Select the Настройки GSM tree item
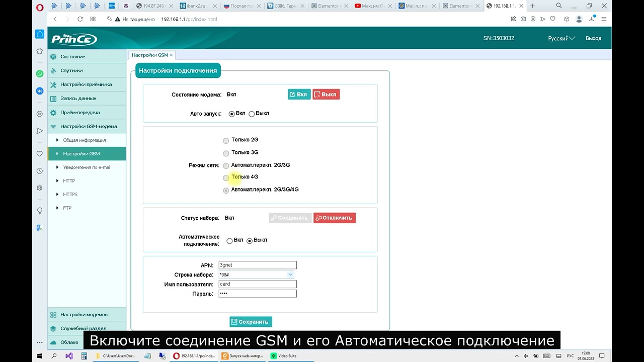 [87, 154]
